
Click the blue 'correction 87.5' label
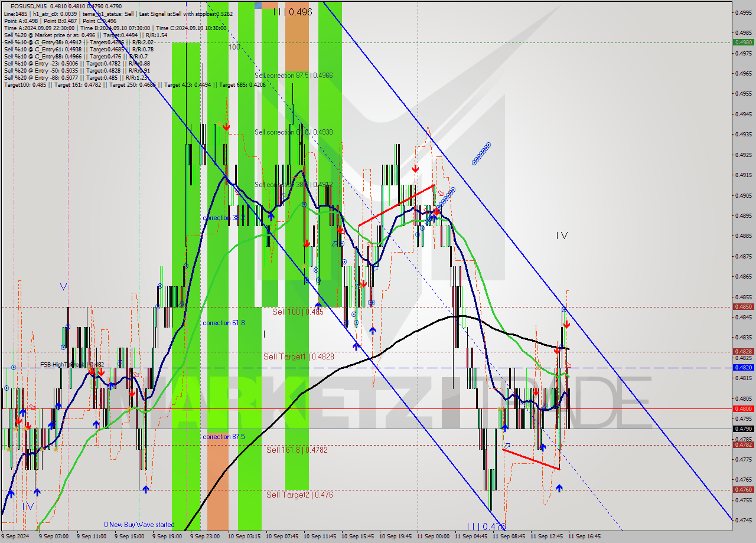pyautogui.click(x=224, y=437)
